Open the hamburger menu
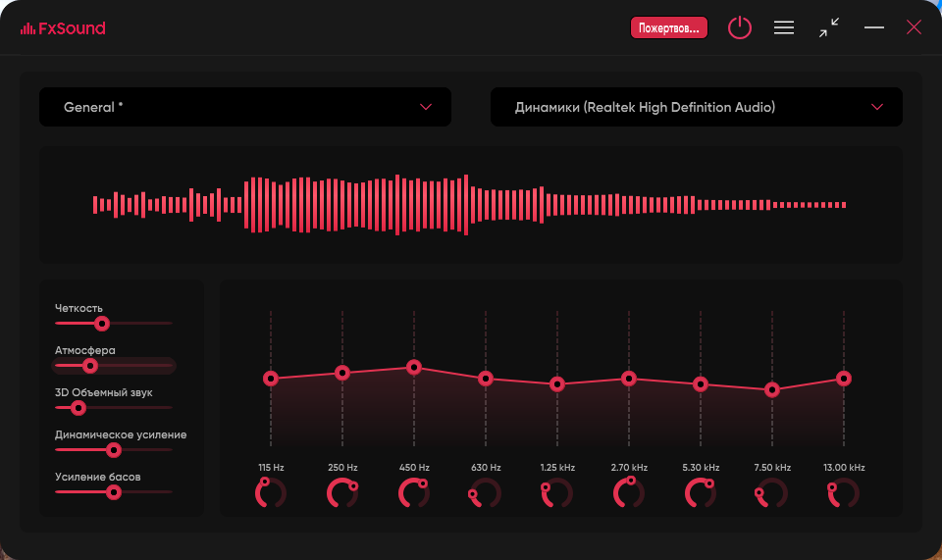 783,27
